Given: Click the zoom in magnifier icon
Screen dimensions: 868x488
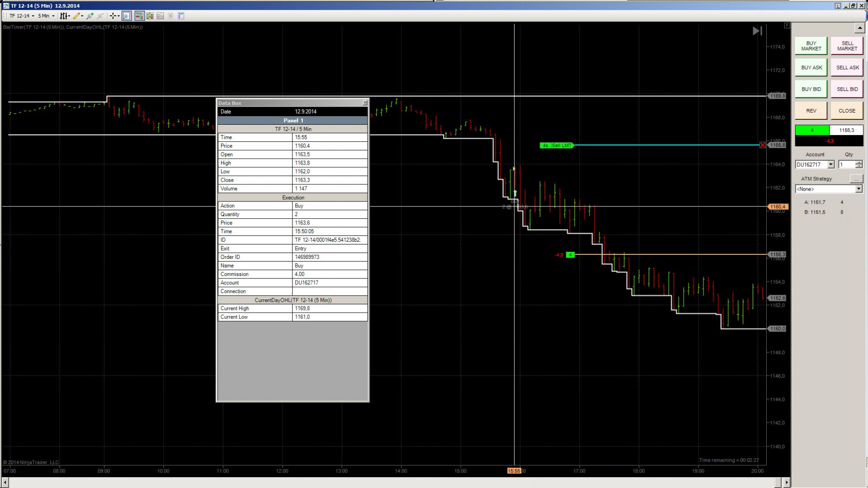Looking at the screenshot, I should tap(90, 16).
